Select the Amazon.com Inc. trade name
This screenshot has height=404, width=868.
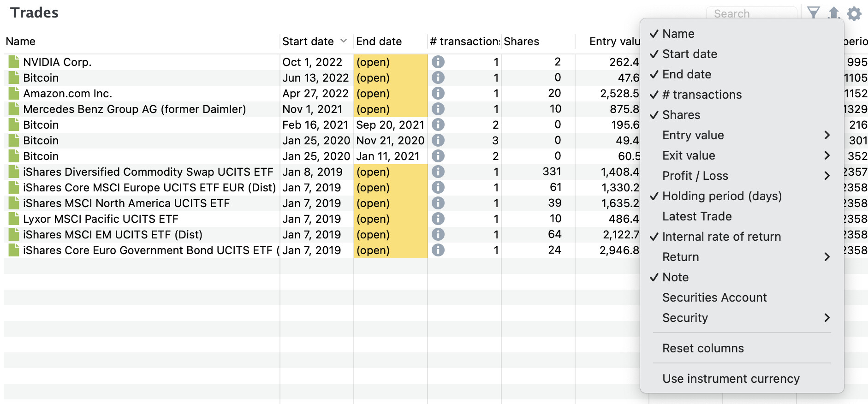[67, 93]
